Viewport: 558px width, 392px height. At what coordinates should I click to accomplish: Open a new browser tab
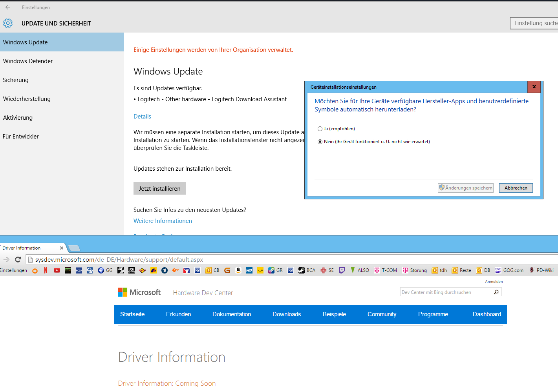pos(74,248)
